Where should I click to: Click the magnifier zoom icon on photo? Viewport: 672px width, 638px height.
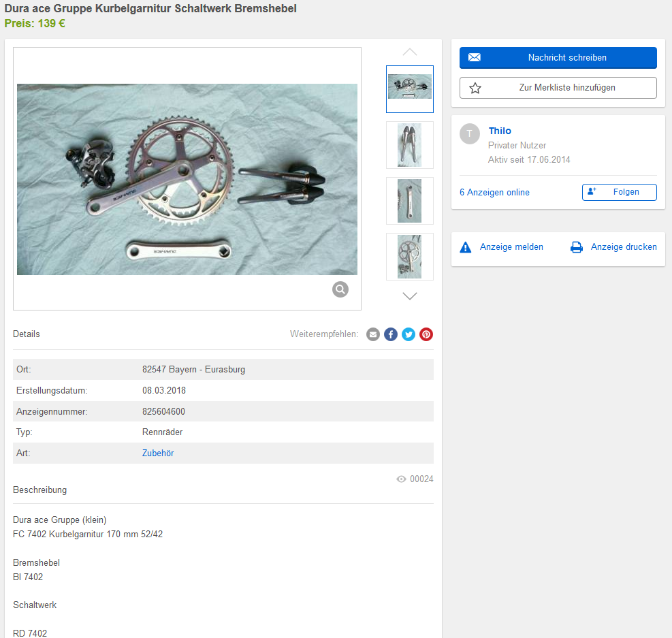[340, 289]
